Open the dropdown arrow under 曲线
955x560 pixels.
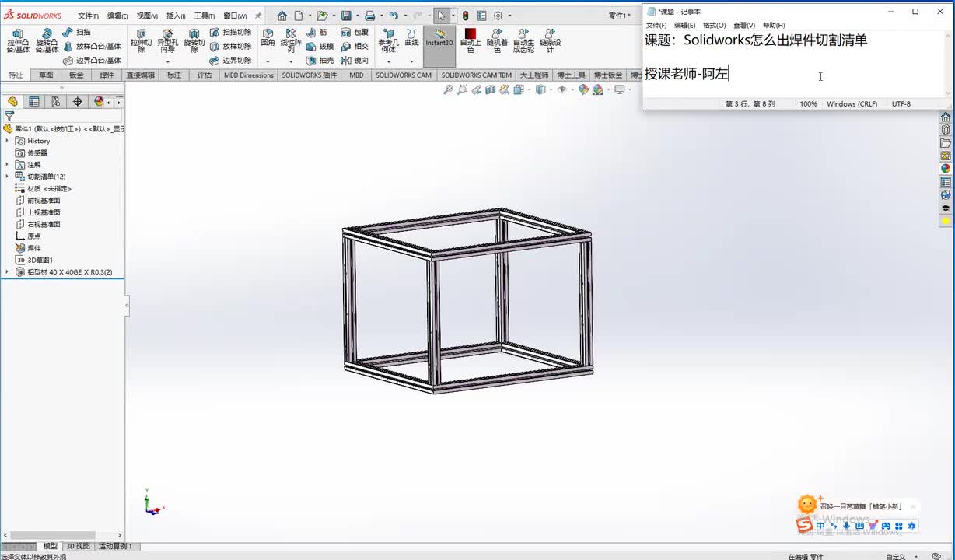pyautogui.click(x=411, y=61)
